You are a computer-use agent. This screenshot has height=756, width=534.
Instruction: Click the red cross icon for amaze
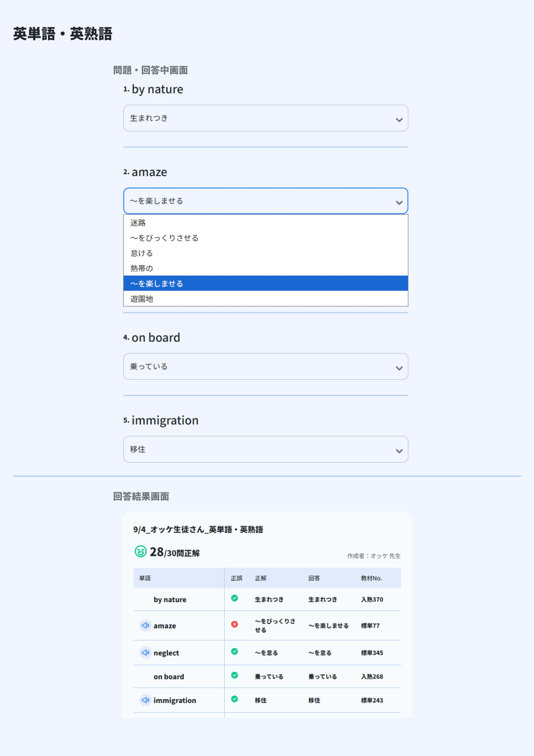tap(234, 624)
